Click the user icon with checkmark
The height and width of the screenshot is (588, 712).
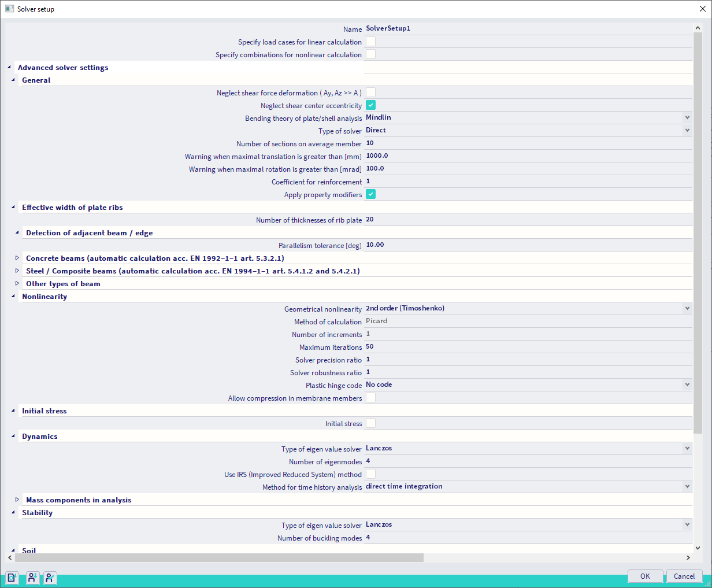[x=50, y=577]
